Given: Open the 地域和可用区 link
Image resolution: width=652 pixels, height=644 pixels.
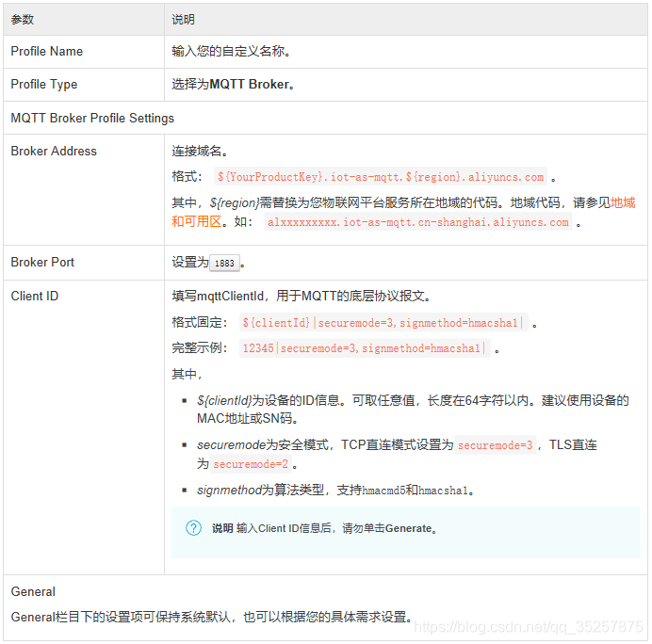Looking at the screenshot, I should pos(623,202).
